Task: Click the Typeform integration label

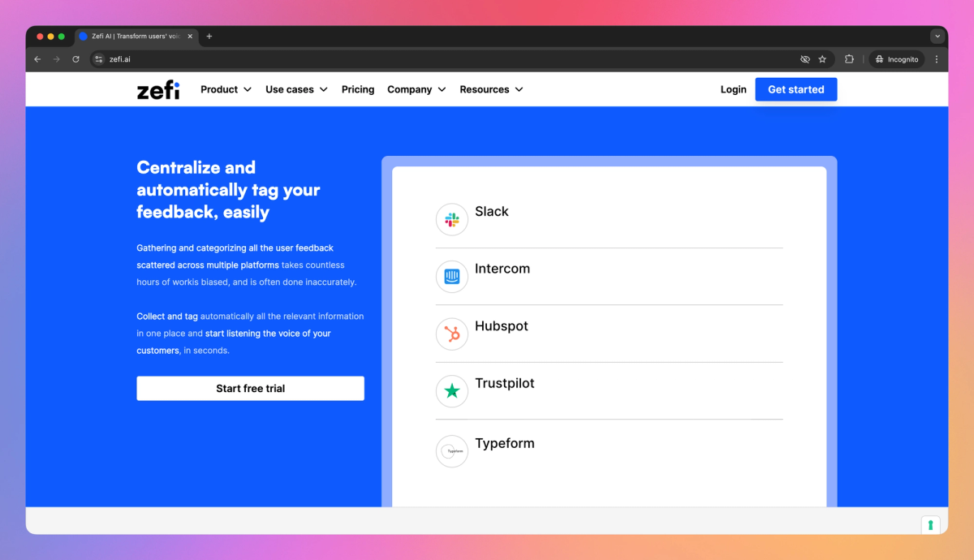Action: click(x=505, y=443)
